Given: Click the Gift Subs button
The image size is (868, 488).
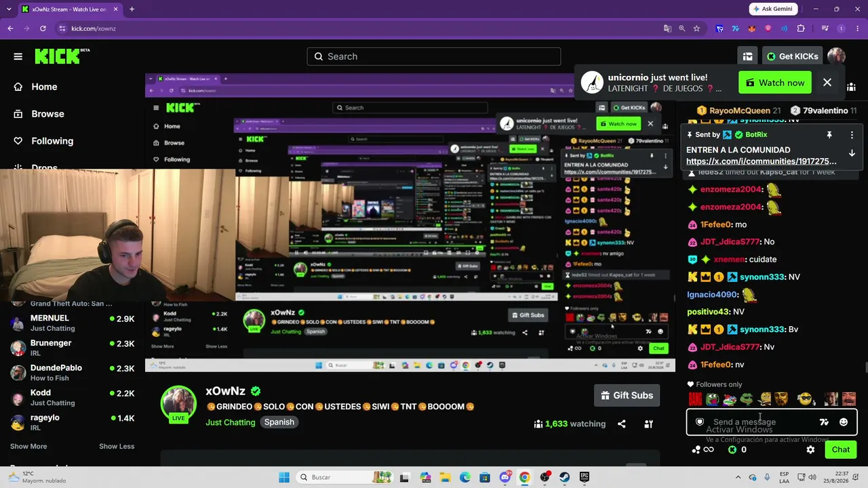Looking at the screenshot, I should tap(627, 395).
